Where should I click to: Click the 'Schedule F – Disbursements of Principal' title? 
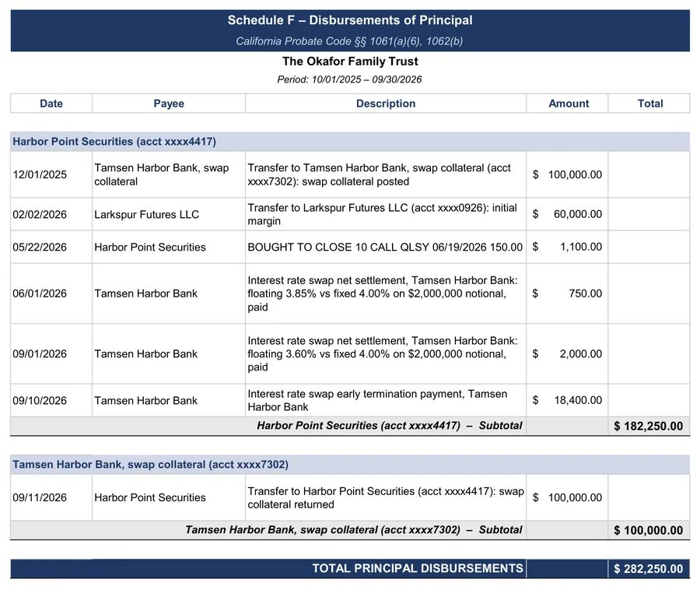[350, 20]
